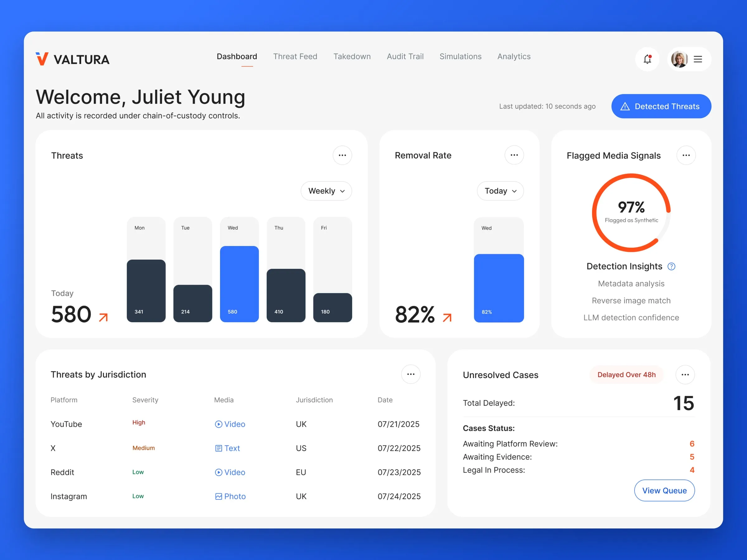Click the Detected Threats button
The width and height of the screenshot is (747, 560).
click(661, 106)
